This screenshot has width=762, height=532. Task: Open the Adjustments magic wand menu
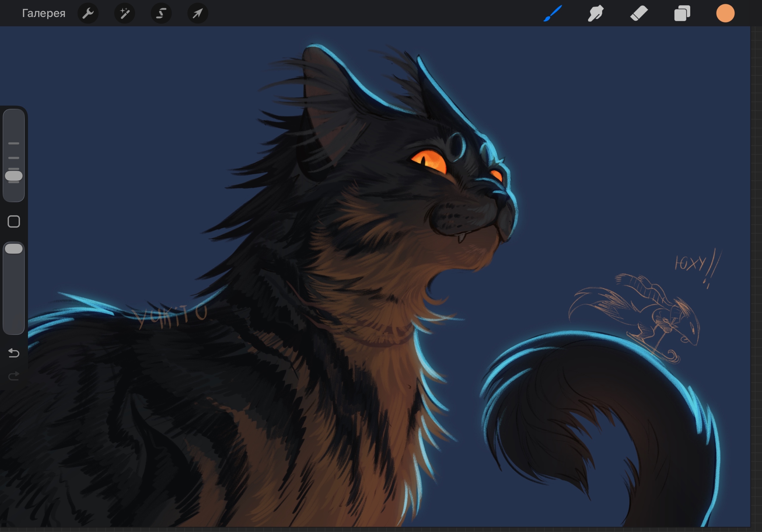[125, 13]
